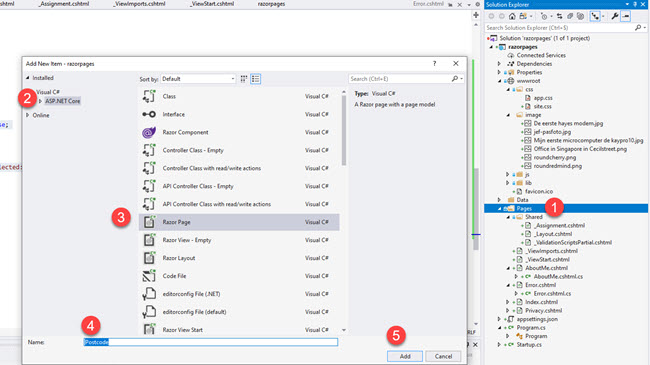The height and width of the screenshot is (365, 650).
Task: Select Program.cs file
Action: click(x=531, y=328)
